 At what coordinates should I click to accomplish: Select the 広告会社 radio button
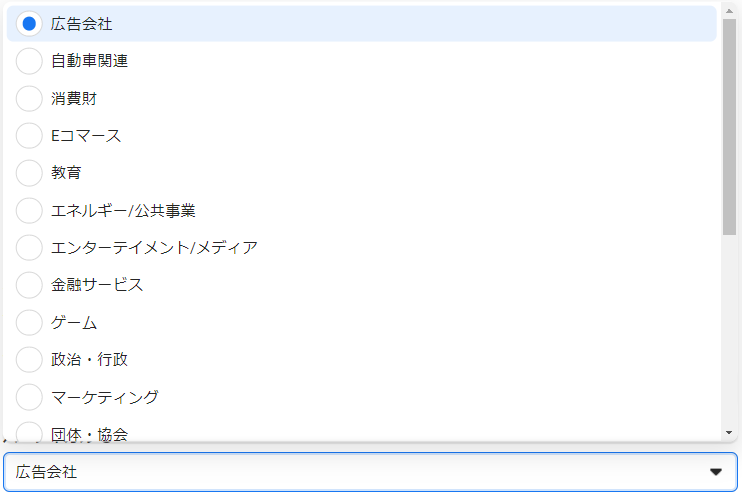(30, 23)
